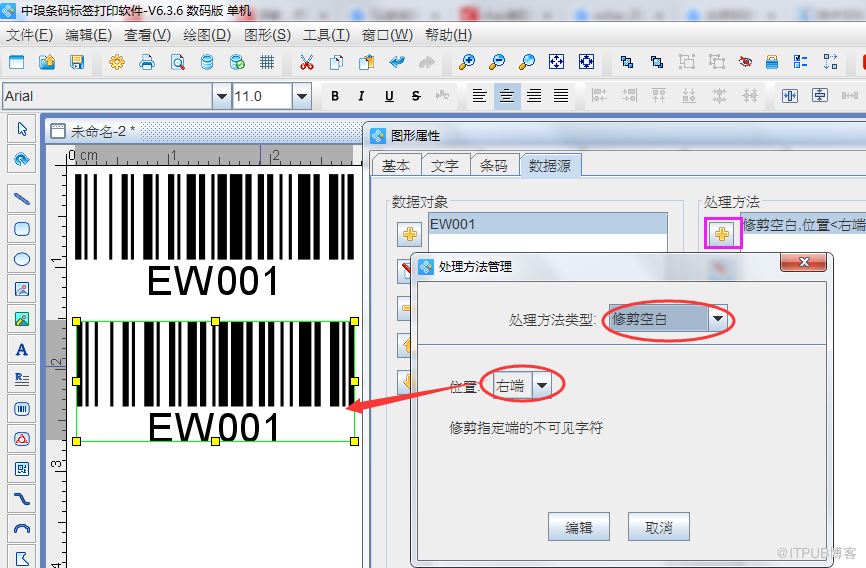Toggle italic formatting I button

pos(361,96)
